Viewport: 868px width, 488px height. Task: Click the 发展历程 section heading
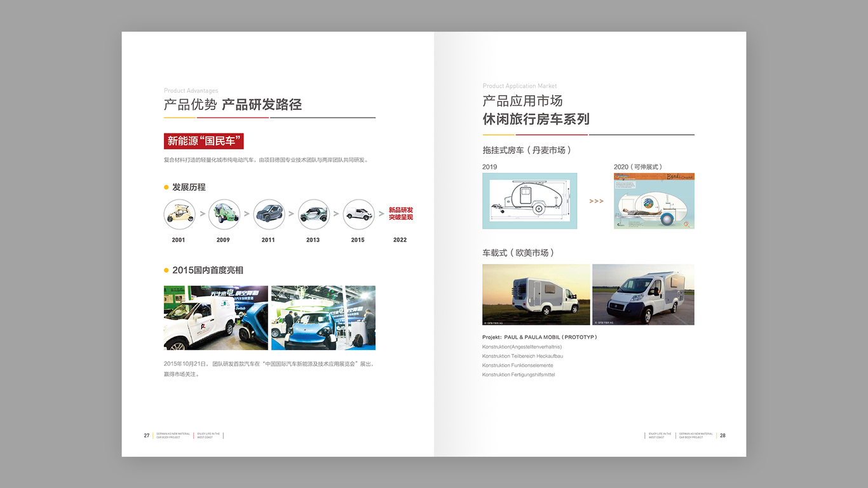[x=189, y=187]
